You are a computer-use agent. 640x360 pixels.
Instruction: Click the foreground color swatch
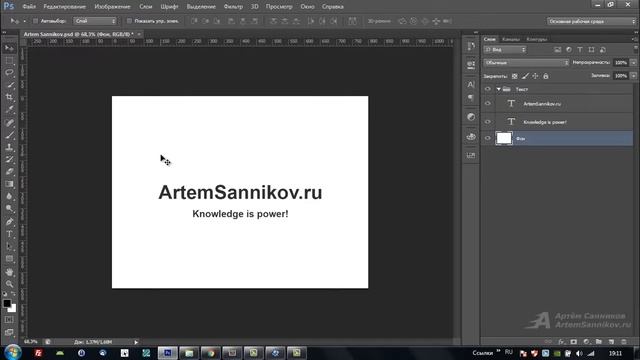click(7, 303)
